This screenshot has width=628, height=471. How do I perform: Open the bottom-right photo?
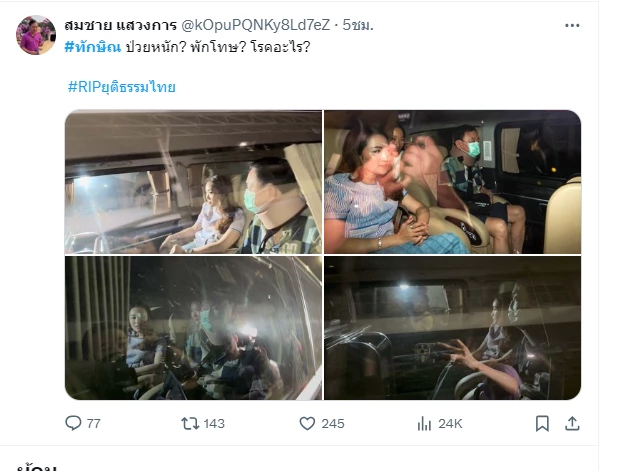(452, 328)
